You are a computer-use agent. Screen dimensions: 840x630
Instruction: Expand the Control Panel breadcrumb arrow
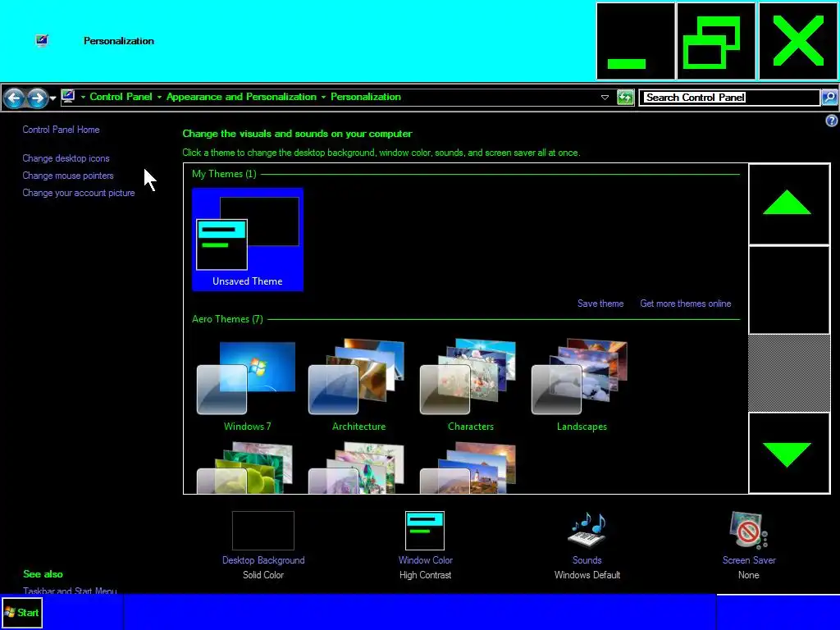tap(83, 97)
